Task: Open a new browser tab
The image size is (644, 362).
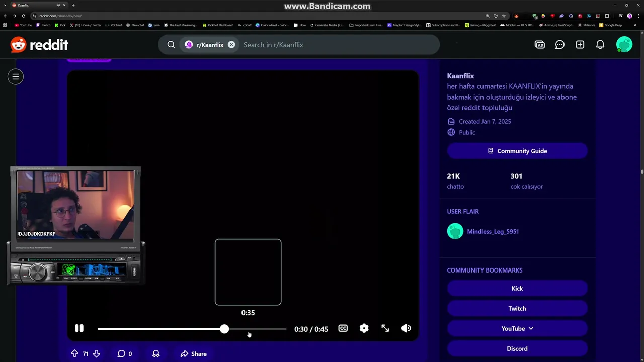Action: click(73, 5)
